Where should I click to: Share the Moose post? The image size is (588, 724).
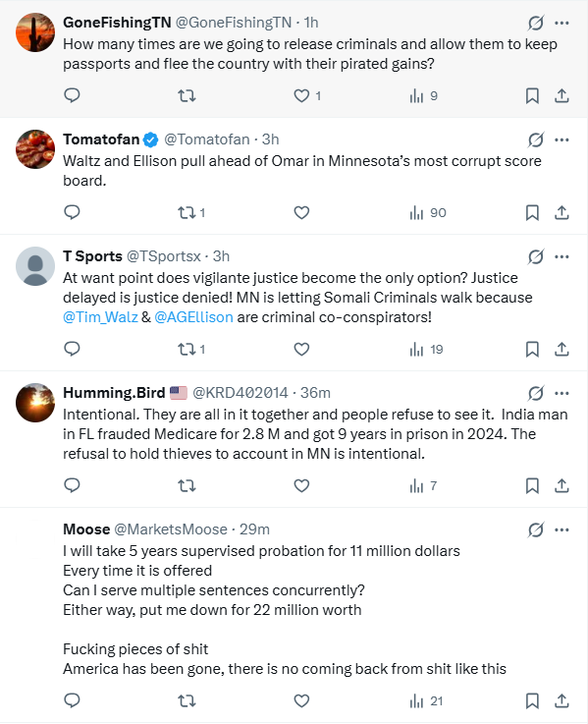tap(561, 700)
